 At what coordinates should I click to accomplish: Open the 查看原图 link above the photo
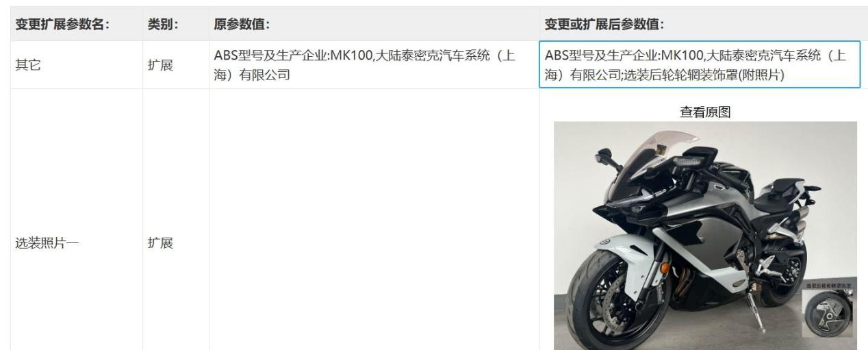click(704, 113)
